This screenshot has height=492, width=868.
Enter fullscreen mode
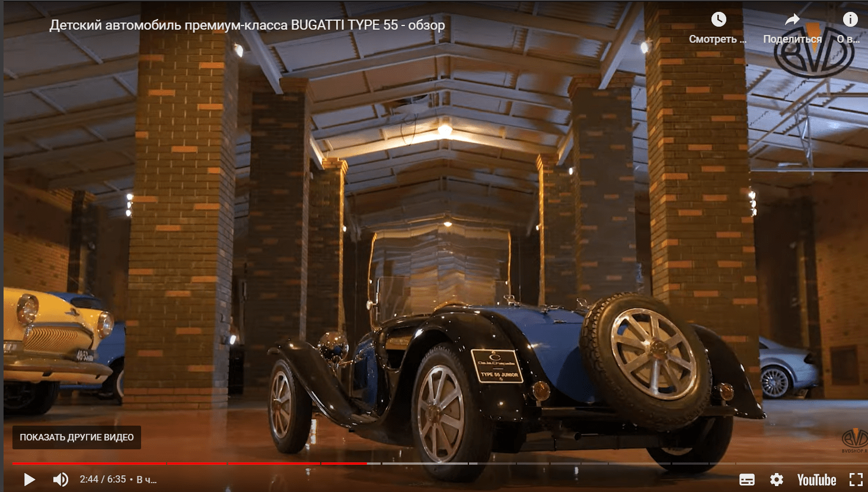point(856,480)
